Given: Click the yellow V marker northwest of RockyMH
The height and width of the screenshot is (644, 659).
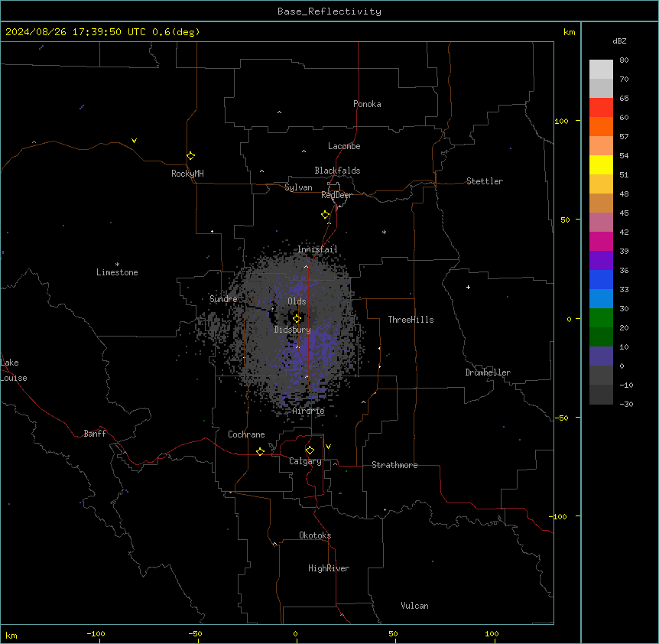Looking at the screenshot, I should 134,141.
